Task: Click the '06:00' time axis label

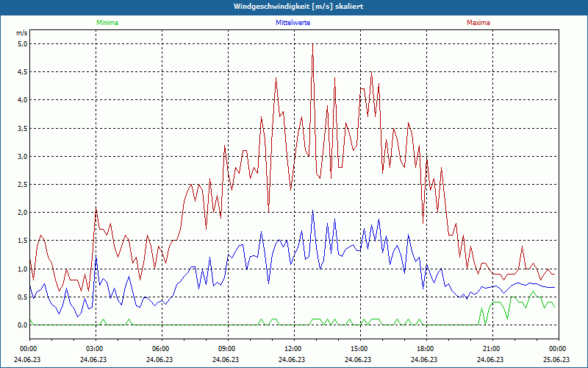Action: pos(160,349)
